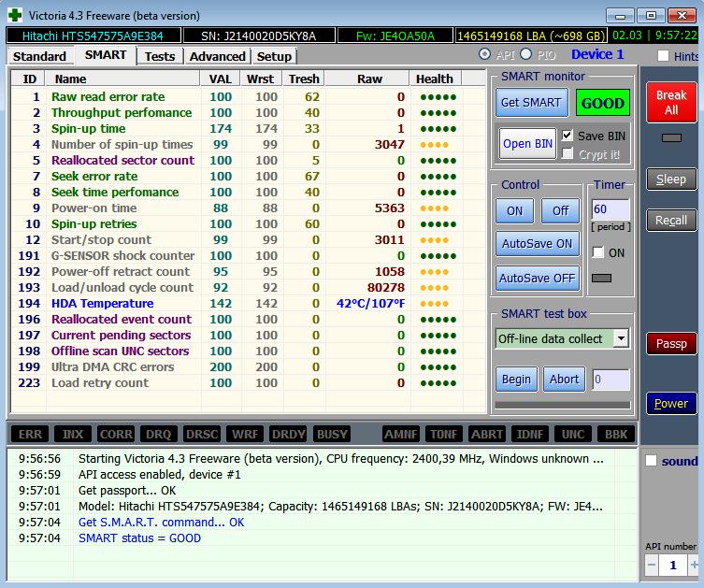This screenshot has height=588, width=704.
Task: Open the Advanced tab
Action: tap(217, 56)
